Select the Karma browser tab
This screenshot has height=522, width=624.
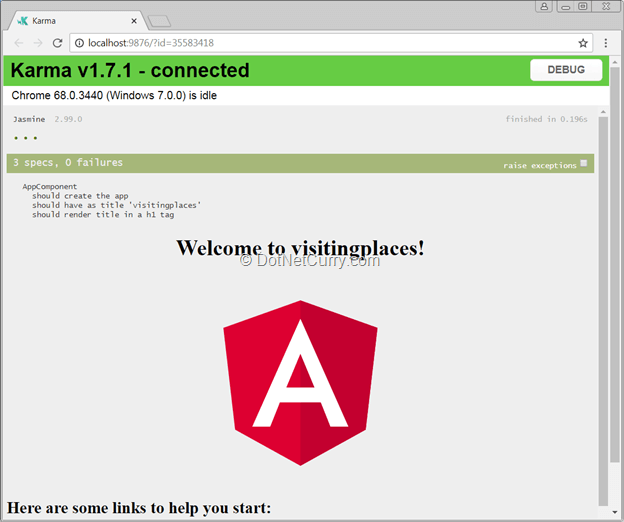click(x=78, y=21)
